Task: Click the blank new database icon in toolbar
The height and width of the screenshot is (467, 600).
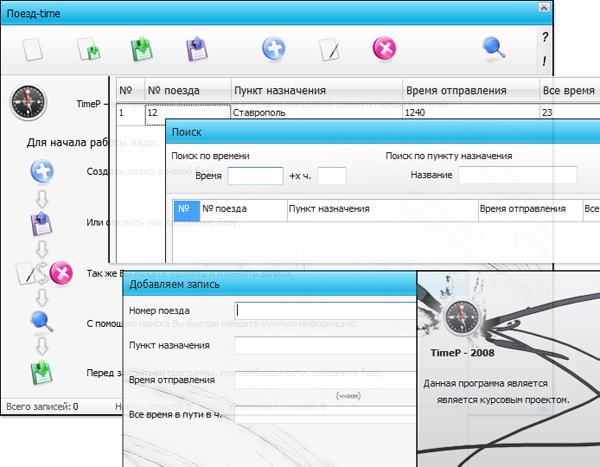Action: 32,49
